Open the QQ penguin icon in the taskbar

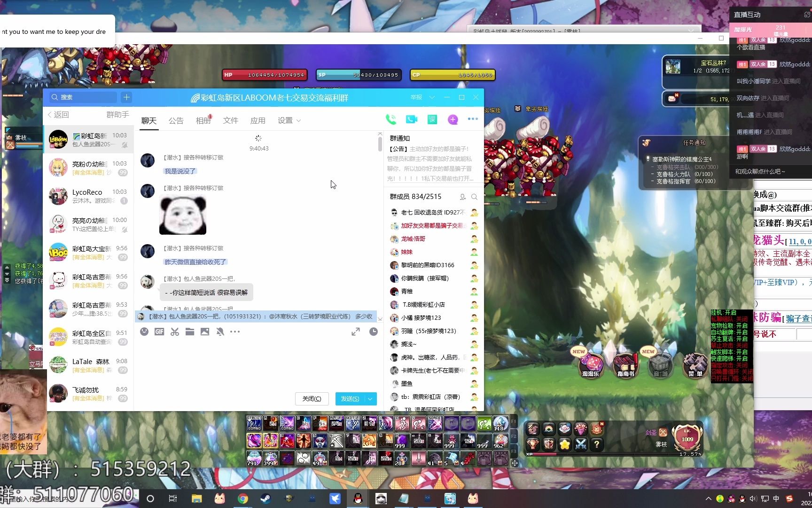pyautogui.click(x=358, y=499)
